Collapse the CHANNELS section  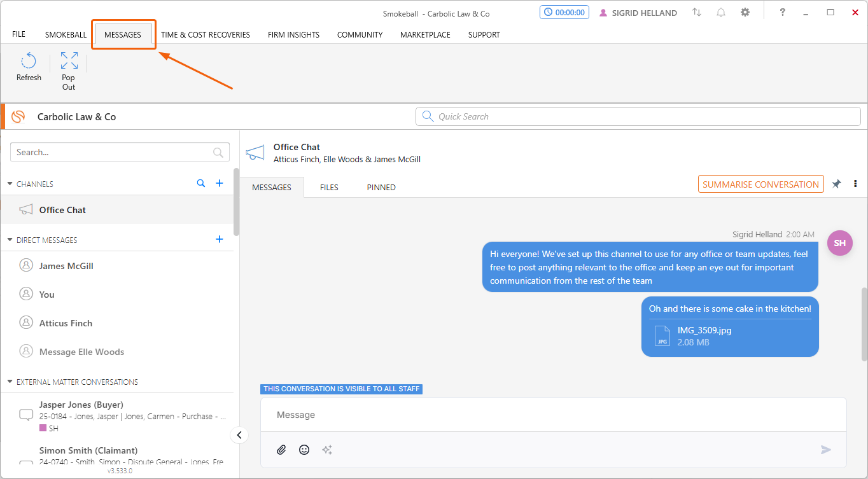click(x=10, y=184)
